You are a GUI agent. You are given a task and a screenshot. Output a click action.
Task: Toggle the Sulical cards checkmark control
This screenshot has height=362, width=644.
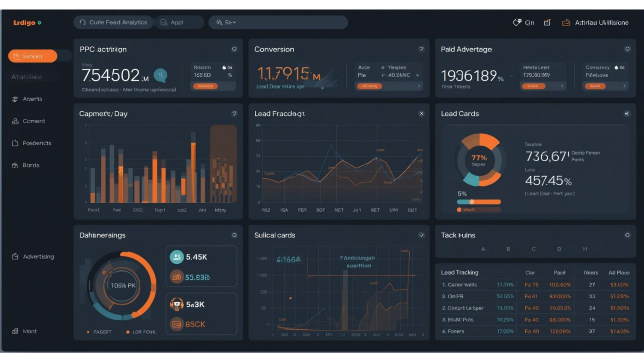pos(421,235)
